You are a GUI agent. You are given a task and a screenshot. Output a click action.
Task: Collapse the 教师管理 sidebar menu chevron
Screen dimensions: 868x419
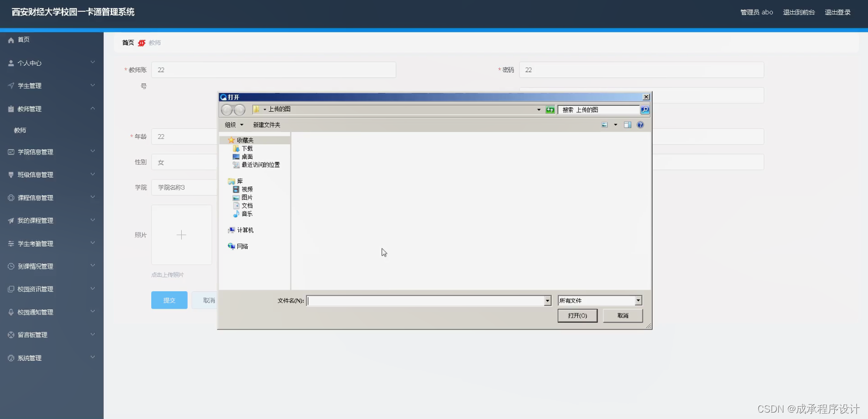tap(92, 108)
